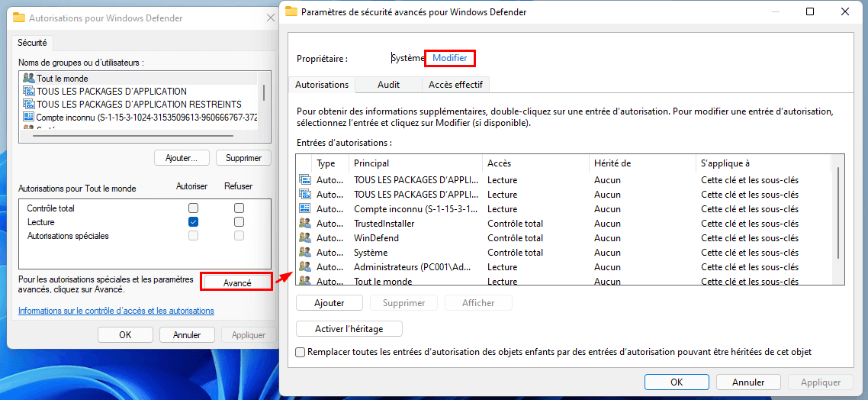Click Ajouter in advanced security window
Screen dimensions: 868x400
[x=330, y=303]
